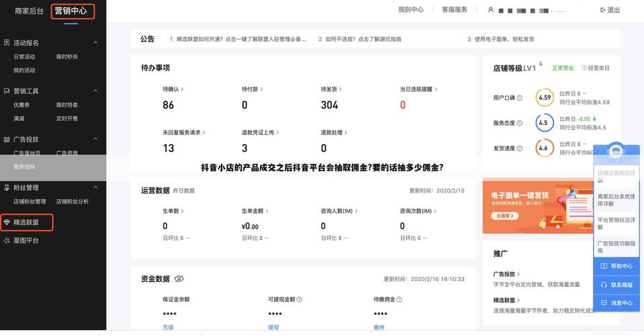Open 优惠券 in the sidebar
The height and width of the screenshot is (336, 644).
click(21, 105)
